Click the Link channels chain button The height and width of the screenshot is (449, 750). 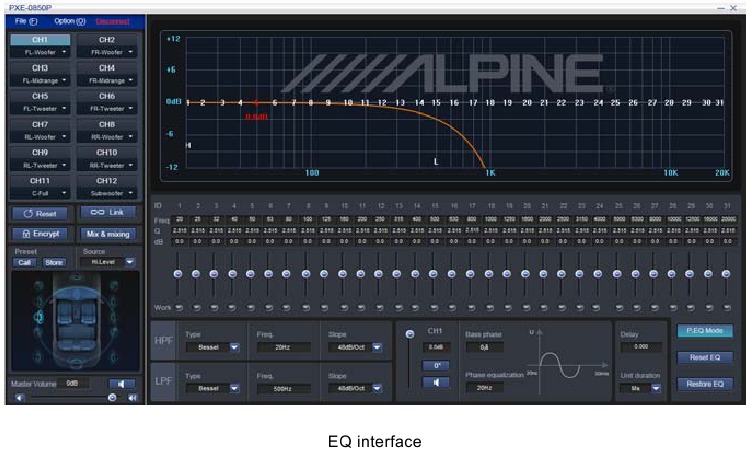coord(108,212)
